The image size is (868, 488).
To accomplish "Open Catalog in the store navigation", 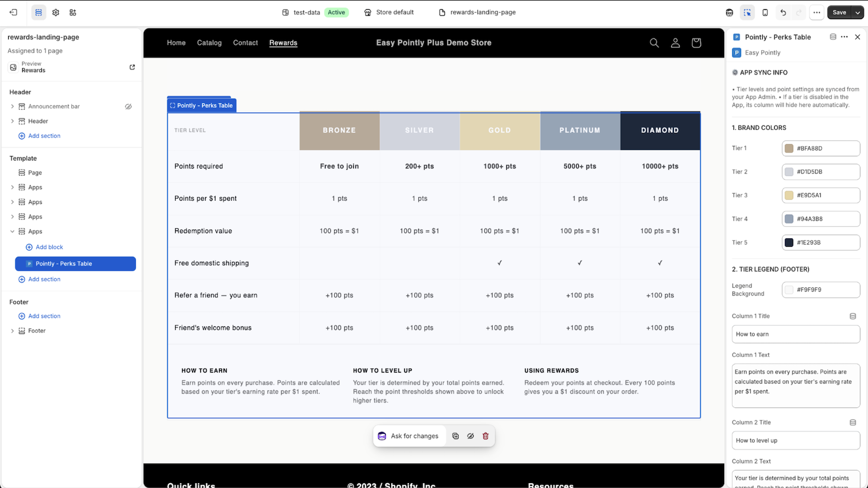I will [x=209, y=43].
